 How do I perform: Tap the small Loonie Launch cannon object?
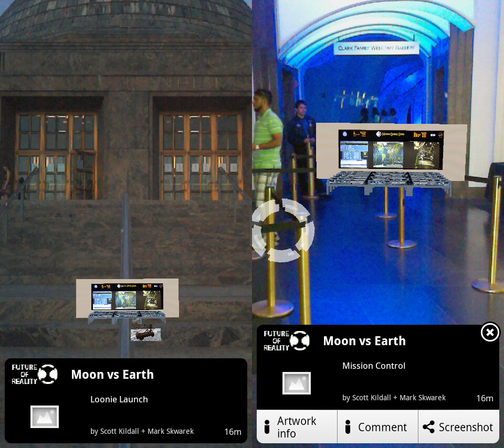coord(145,334)
